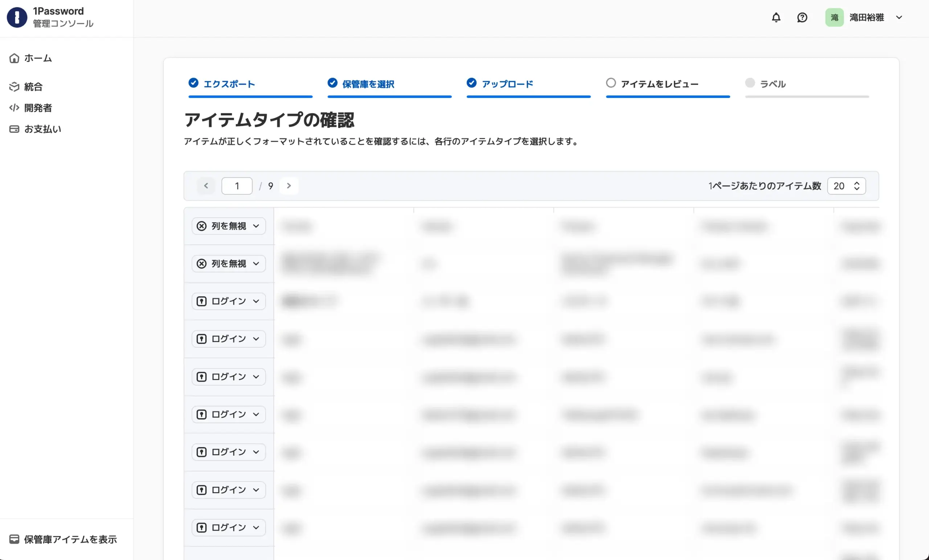The width and height of the screenshot is (929, 560).
Task: Click the lock icon in fourth ログイン selector
Action: pyautogui.click(x=202, y=414)
